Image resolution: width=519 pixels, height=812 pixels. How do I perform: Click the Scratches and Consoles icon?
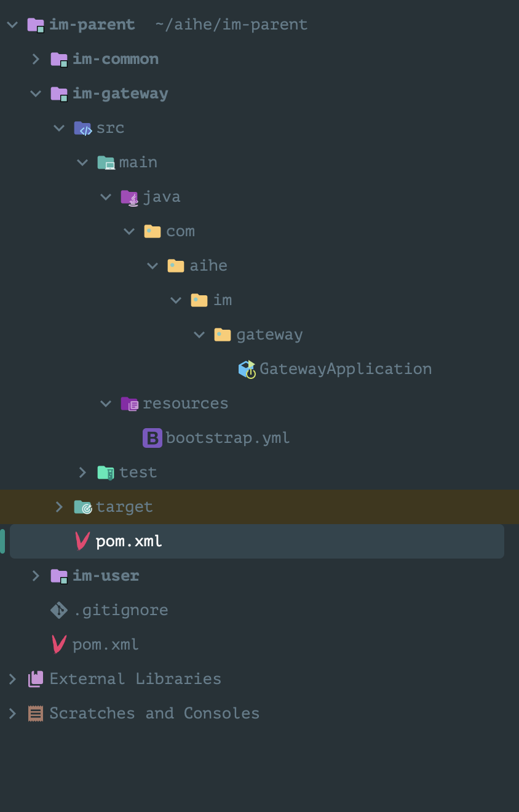[36, 714]
